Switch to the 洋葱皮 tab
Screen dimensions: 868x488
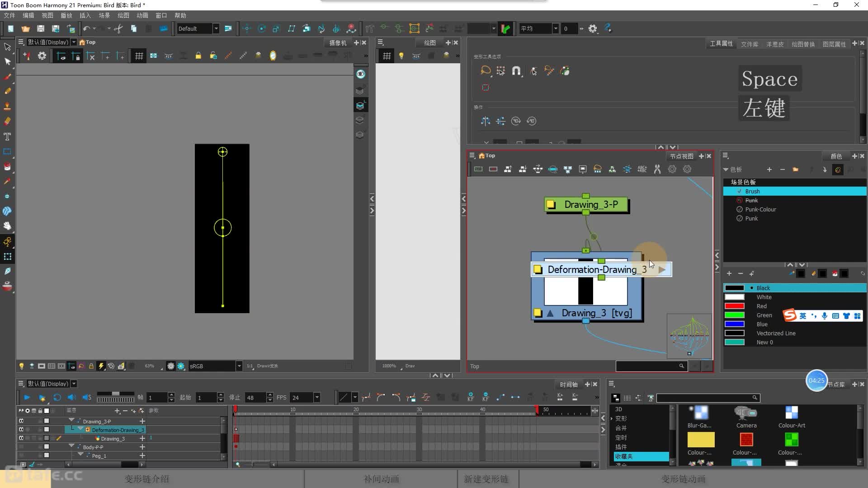(x=775, y=44)
